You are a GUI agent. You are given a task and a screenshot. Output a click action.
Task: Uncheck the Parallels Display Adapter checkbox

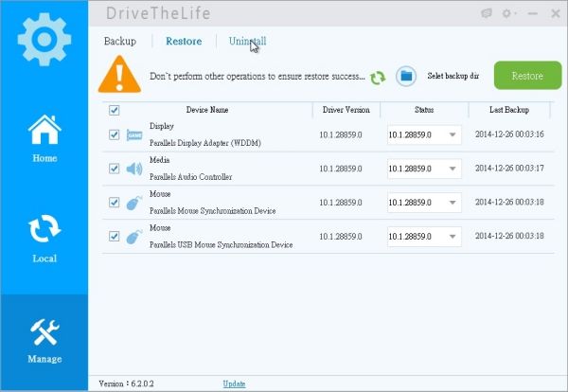(x=115, y=135)
